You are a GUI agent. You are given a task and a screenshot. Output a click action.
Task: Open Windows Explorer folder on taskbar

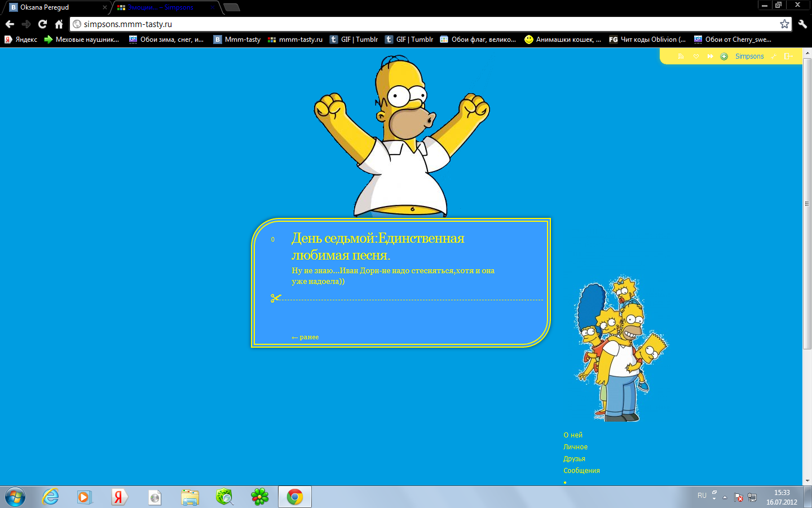tap(190, 497)
